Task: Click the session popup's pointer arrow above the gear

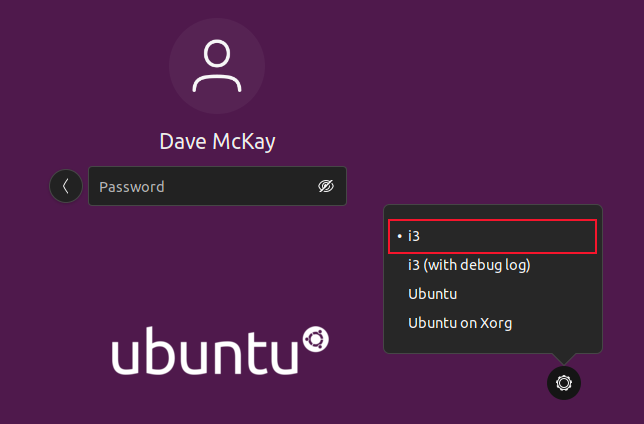Action: (x=564, y=358)
